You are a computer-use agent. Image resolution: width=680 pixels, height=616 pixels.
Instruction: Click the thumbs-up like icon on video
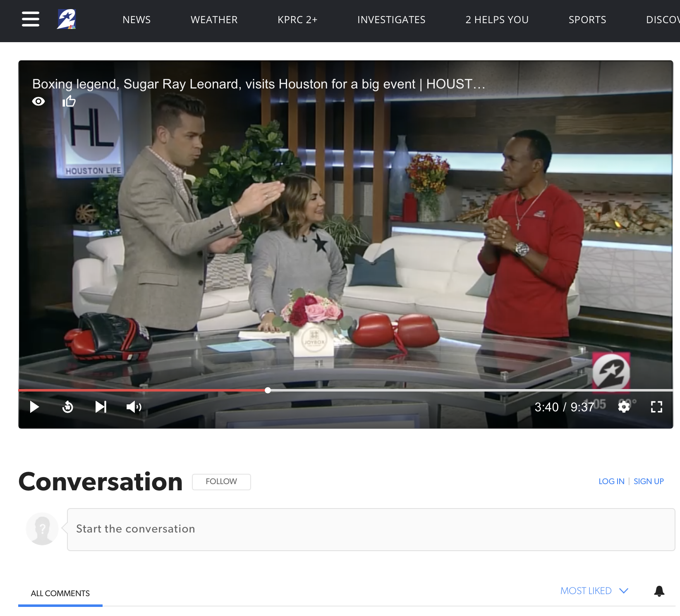click(x=69, y=101)
